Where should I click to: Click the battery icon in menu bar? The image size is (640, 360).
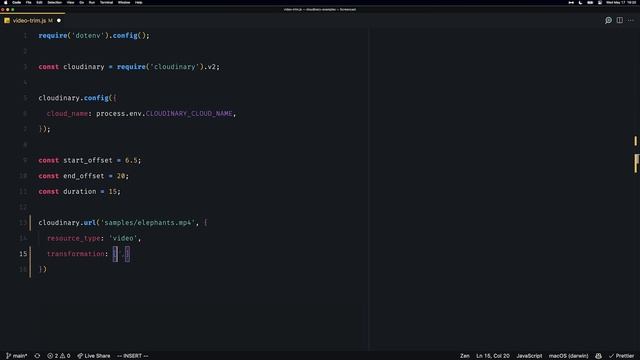[590, 2]
